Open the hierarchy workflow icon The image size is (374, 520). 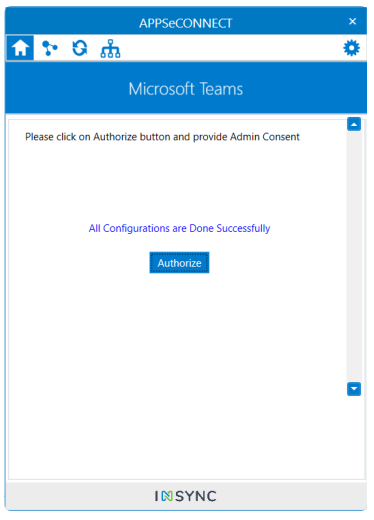pyautogui.click(x=110, y=49)
